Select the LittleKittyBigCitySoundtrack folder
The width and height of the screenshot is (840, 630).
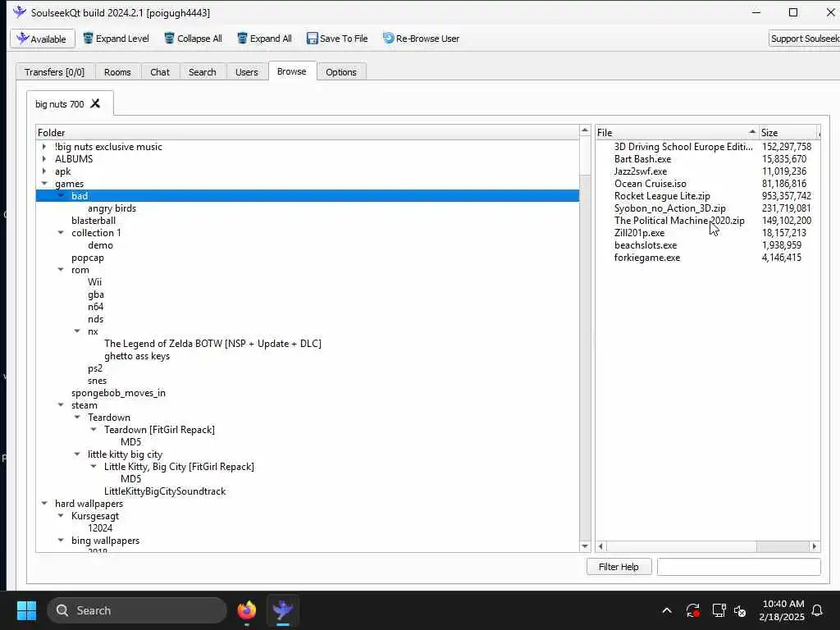point(165,491)
